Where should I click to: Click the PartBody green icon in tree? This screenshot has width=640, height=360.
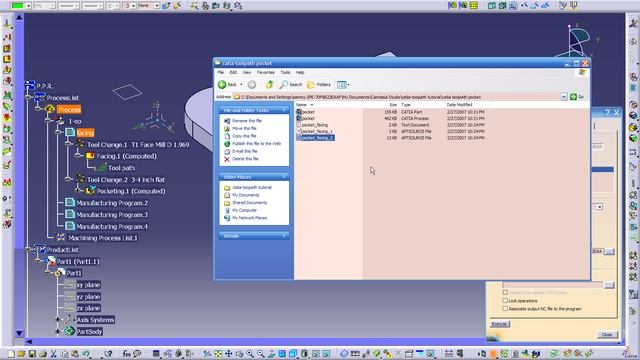click(69, 331)
